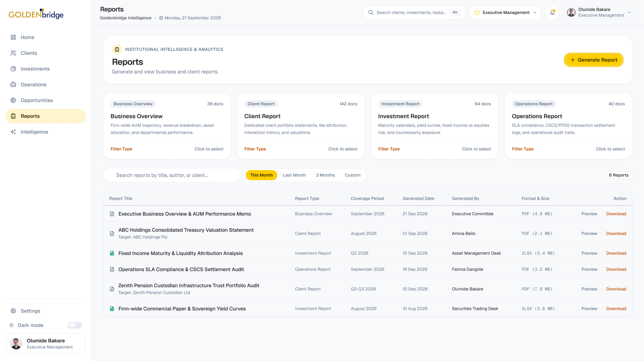
Task: Open the sidebar Olumide Bakare profile card
Action: tap(46, 343)
